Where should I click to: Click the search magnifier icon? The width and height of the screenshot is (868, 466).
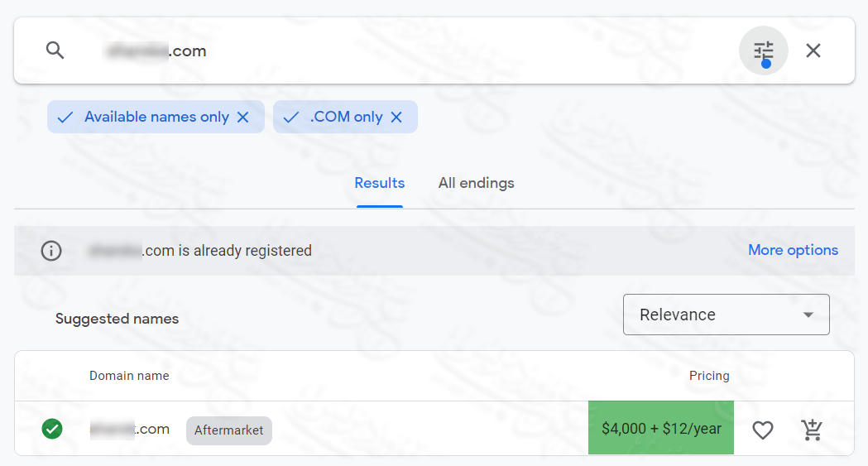tap(55, 50)
